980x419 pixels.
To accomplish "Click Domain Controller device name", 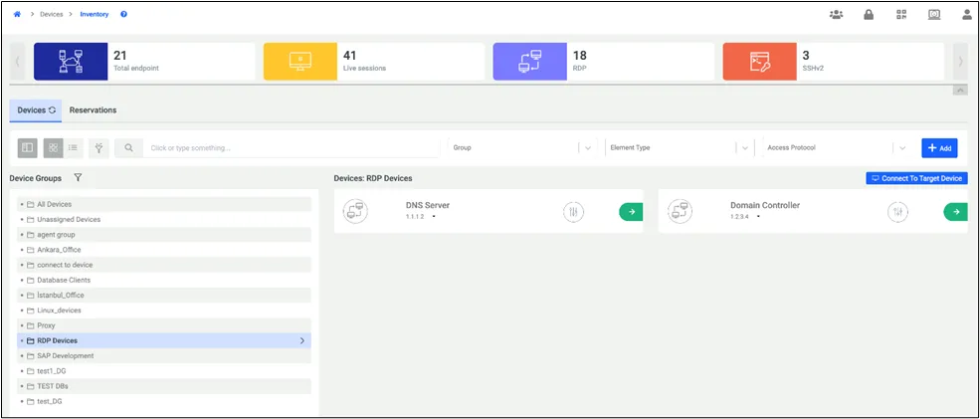I will pos(765,205).
